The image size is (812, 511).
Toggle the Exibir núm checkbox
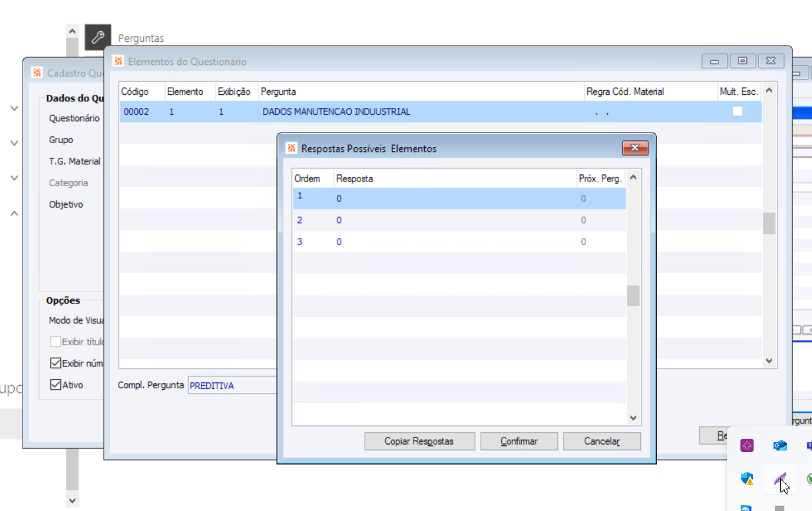click(56, 363)
